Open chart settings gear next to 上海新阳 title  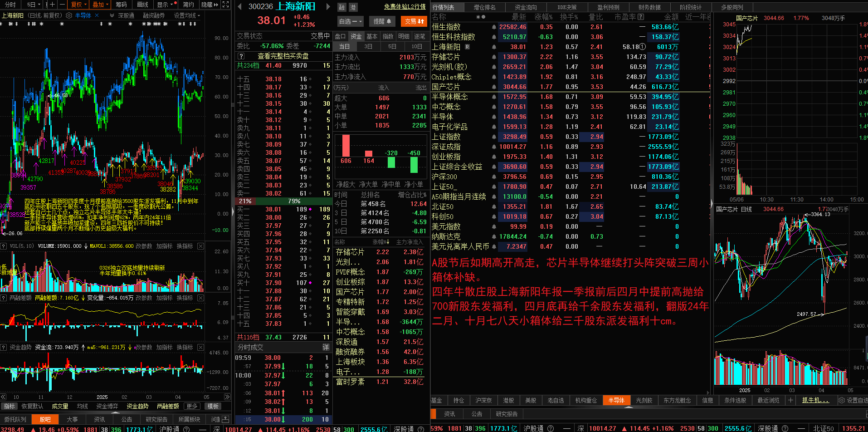[69, 15]
